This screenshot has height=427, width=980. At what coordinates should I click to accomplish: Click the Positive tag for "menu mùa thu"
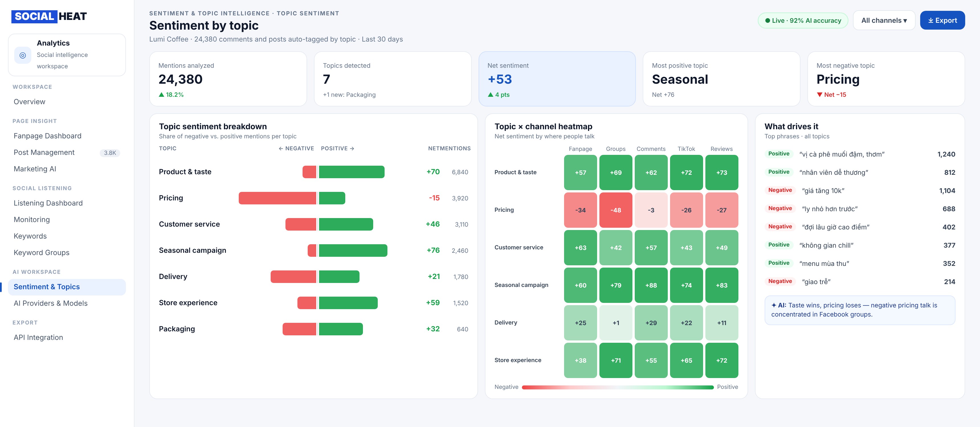(x=779, y=263)
